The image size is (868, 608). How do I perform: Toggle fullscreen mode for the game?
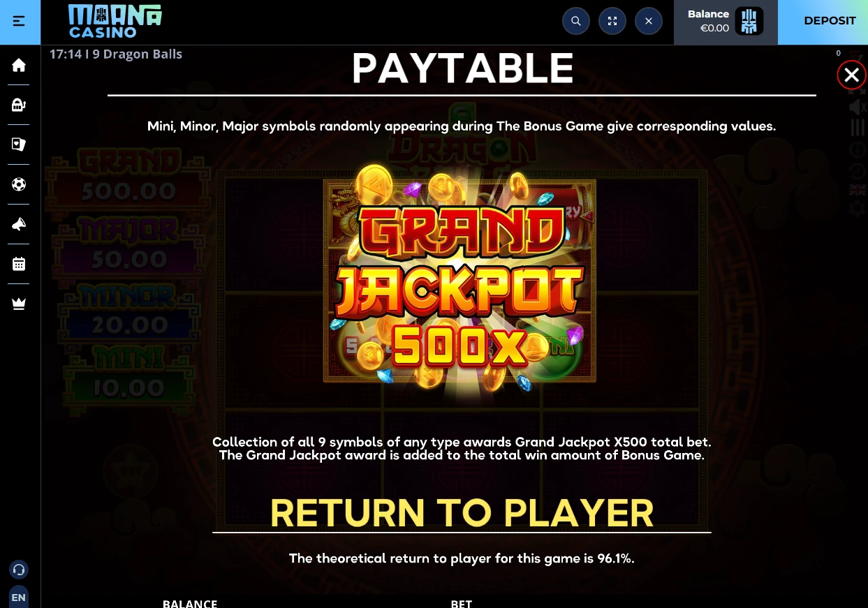point(612,21)
